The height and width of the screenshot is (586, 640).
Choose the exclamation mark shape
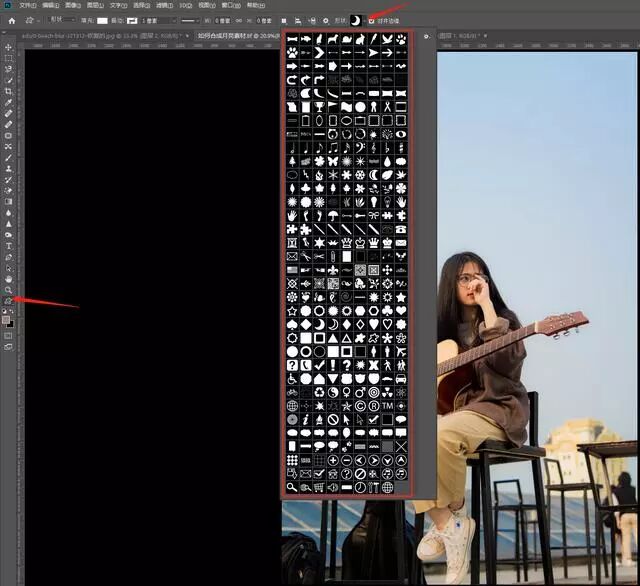pos(333,365)
